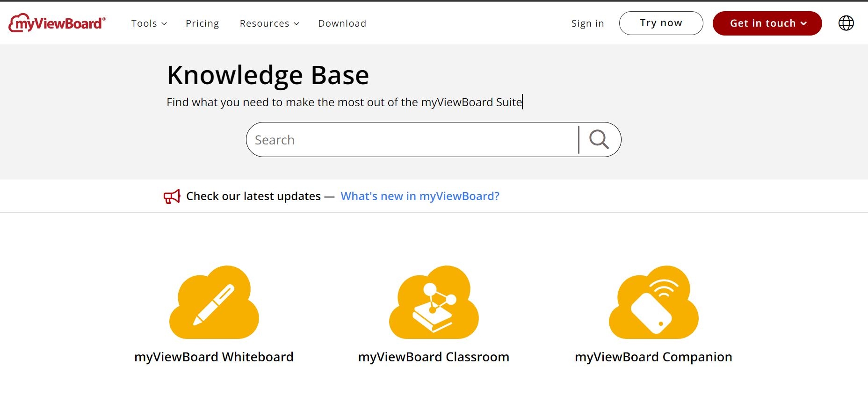Focus the Search input field
The image size is (868, 402).
(412, 140)
